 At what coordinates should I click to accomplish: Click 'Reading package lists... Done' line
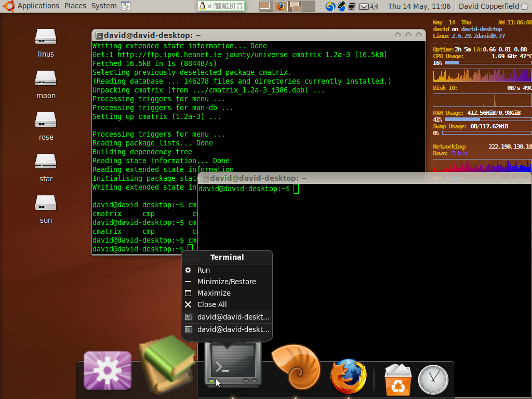[153, 143]
